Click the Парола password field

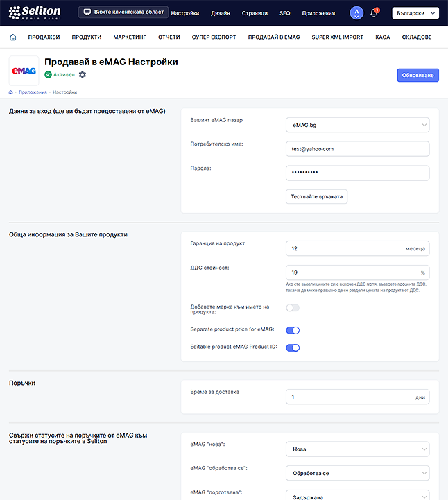pyautogui.click(x=357, y=173)
